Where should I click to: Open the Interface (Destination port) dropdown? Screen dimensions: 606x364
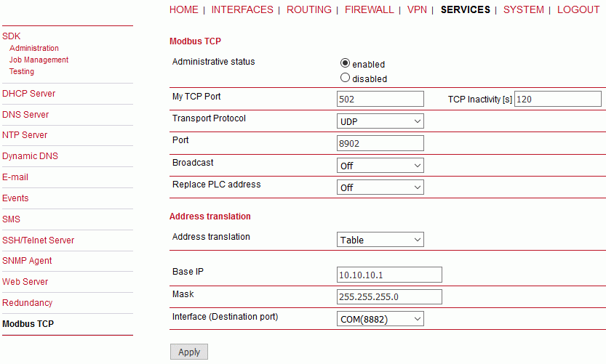[380, 319]
